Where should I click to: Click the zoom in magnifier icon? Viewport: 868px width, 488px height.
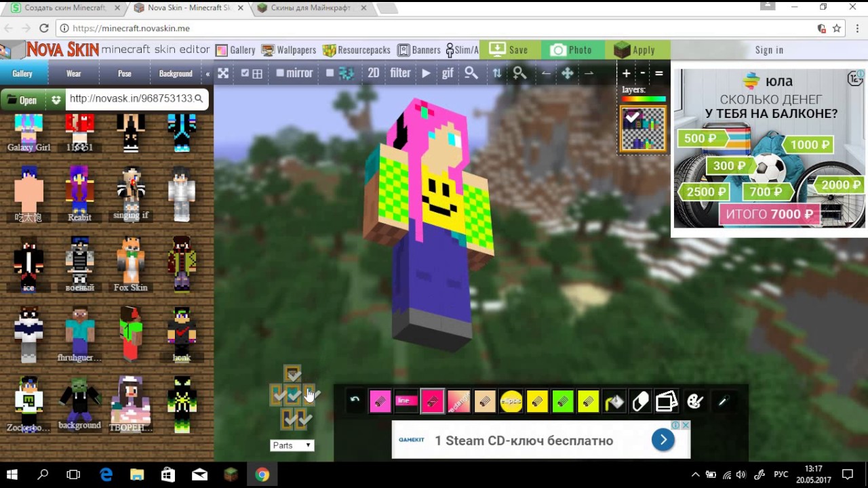point(519,73)
